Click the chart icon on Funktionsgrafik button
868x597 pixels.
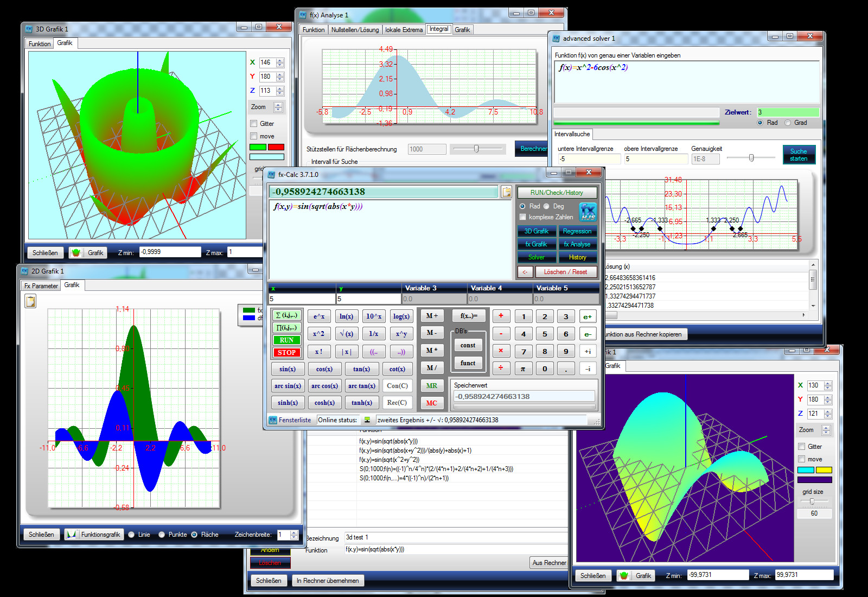(x=72, y=535)
